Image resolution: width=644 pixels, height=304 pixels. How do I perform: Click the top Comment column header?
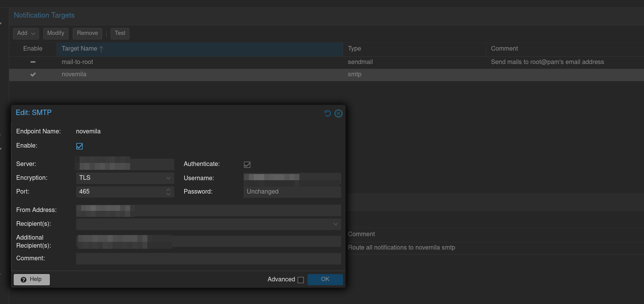tap(565, 49)
